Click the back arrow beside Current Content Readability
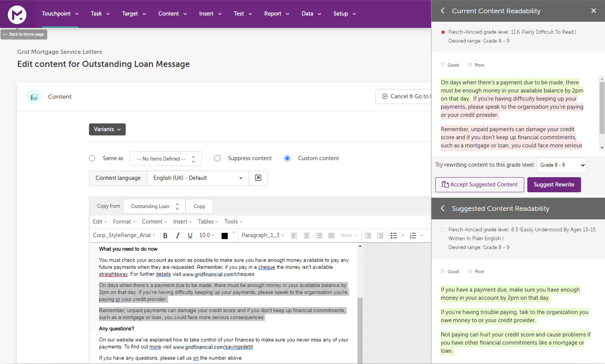The width and height of the screenshot is (605, 364). click(443, 11)
